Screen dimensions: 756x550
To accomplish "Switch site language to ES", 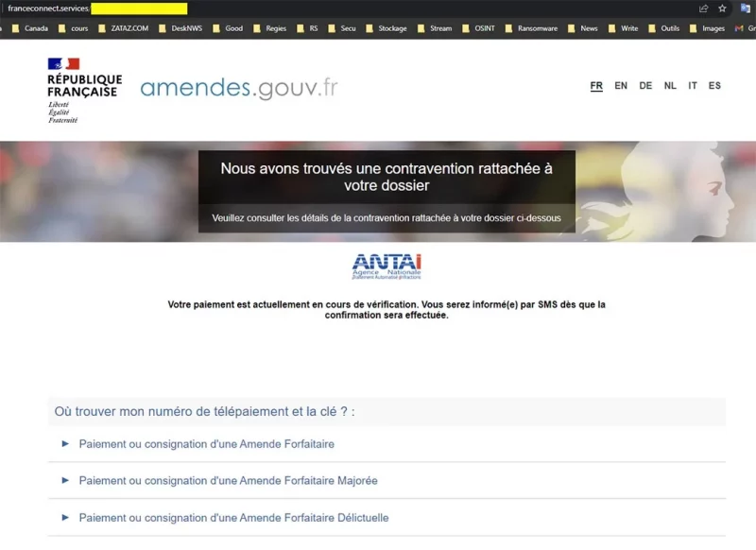I will tap(714, 86).
